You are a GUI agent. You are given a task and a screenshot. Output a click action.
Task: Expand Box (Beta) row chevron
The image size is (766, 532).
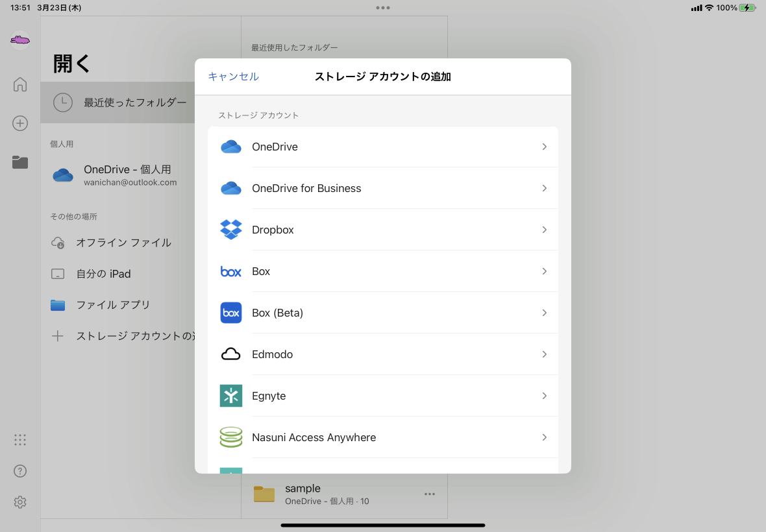544,313
